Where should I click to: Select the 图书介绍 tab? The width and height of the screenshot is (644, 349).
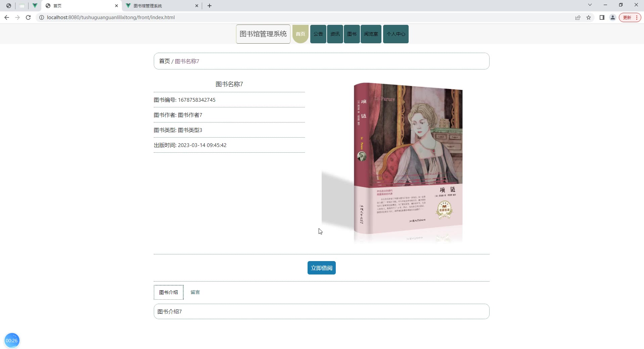click(x=169, y=292)
